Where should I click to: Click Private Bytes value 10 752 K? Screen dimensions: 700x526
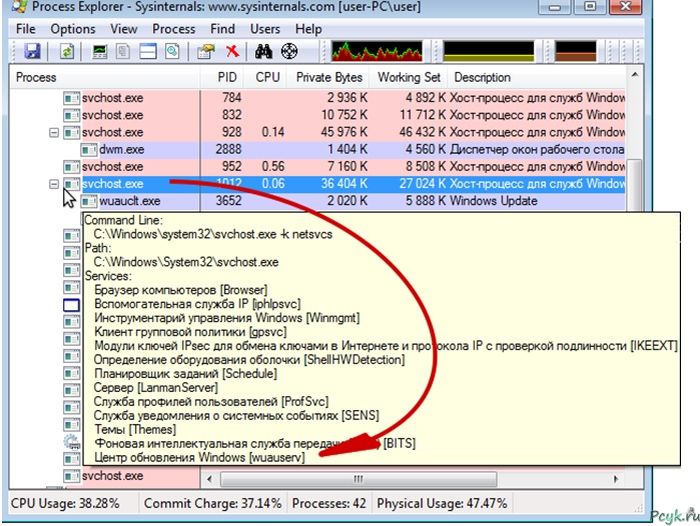click(344, 115)
